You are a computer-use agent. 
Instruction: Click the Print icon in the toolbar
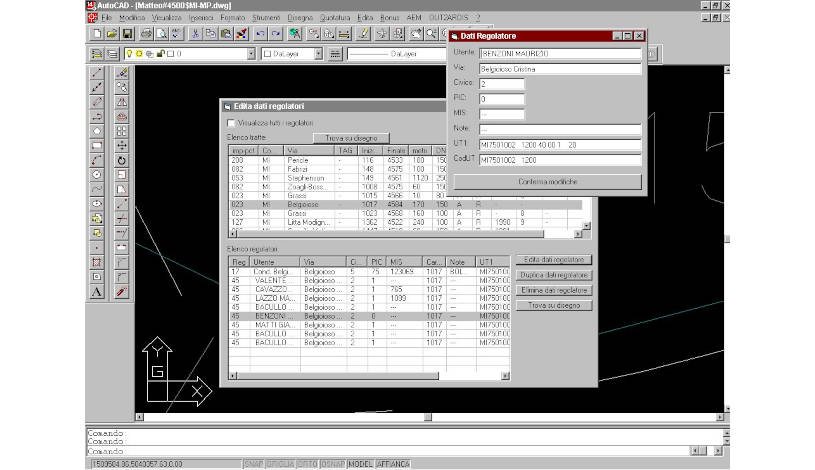coord(146,33)
